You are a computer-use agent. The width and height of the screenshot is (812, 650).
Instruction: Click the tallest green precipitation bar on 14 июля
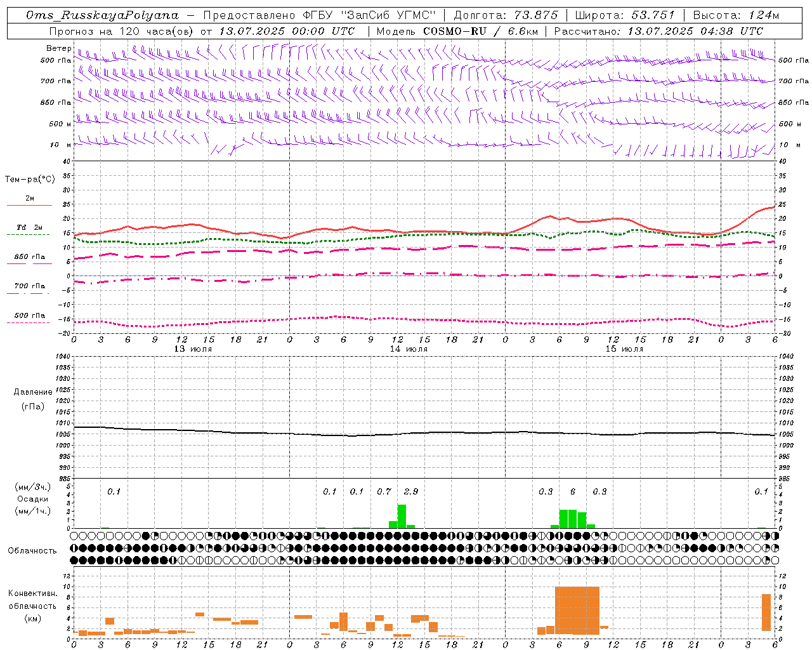(x=402, y=516)
